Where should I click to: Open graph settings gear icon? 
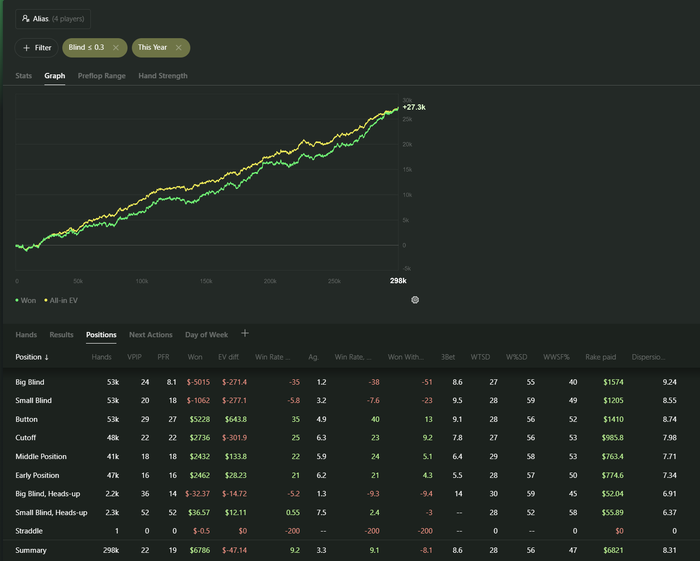[x=415, y=299]
